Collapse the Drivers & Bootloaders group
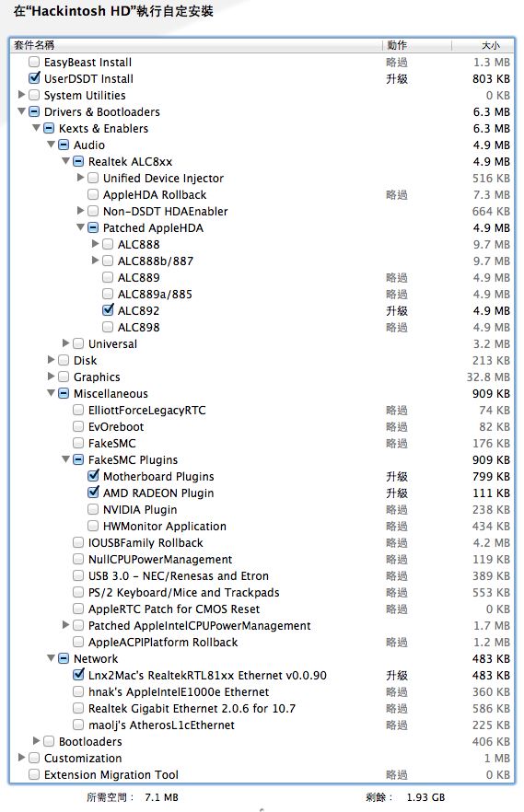 [x=22, y=111]
